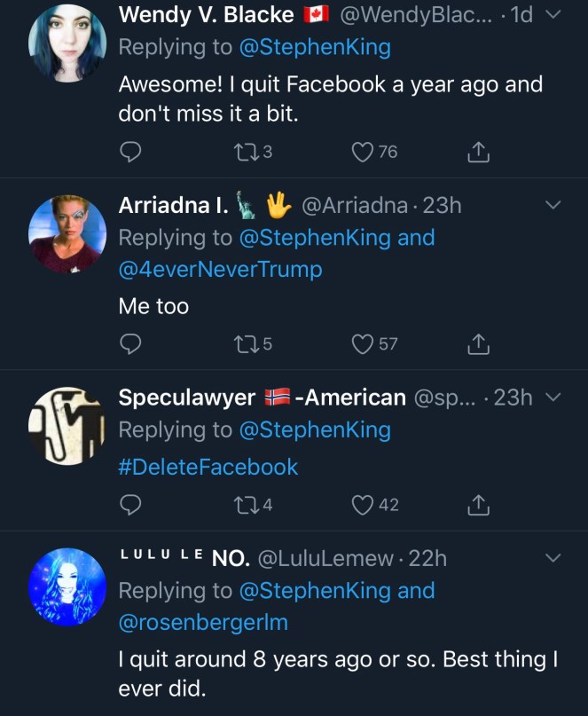
Task: Retweet Arriadna's "Me too" tweet
Action: 242,343
